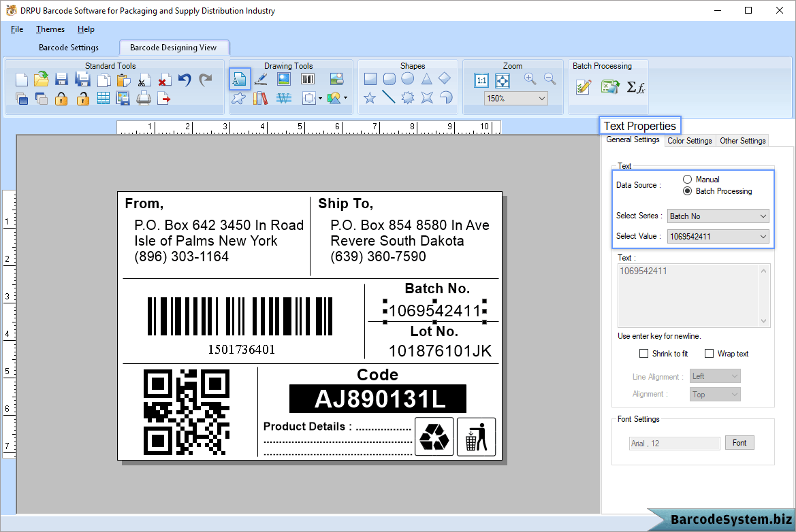Redo the last undone action
The width and height of the screenshot is (796, 532).
click(206, 80)
